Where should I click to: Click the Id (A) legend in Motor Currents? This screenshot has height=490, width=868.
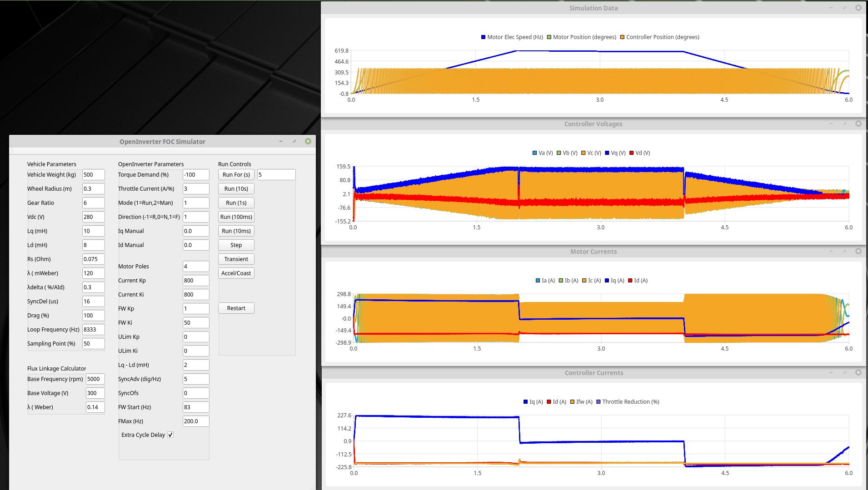pos(630,281)
